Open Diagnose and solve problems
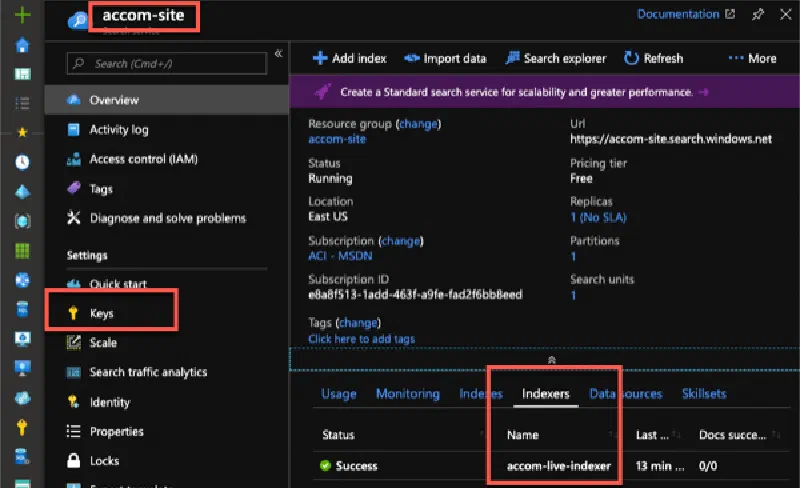The image size is (800, 488). [x=166, y=218]
